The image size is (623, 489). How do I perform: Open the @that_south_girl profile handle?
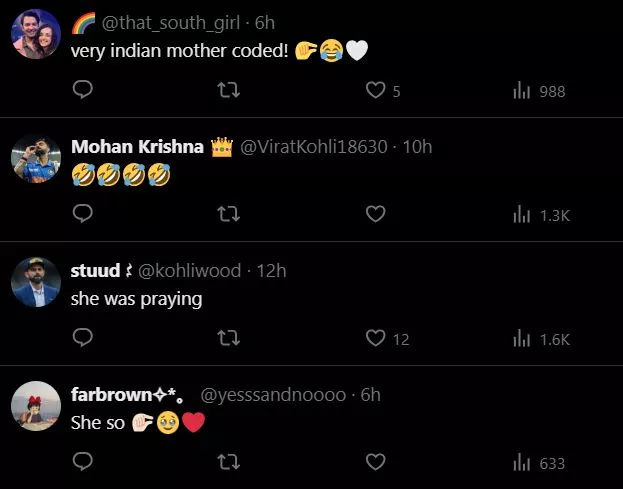[171, 23]
